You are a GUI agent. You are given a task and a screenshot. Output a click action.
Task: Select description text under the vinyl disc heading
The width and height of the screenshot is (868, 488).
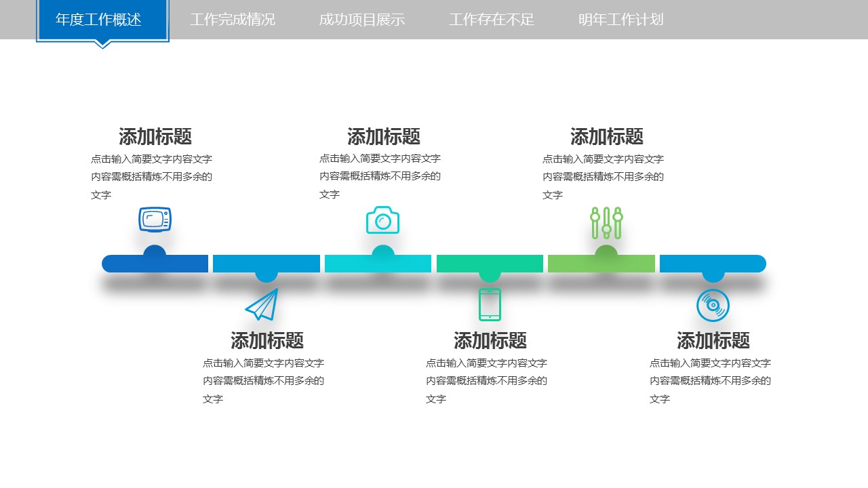(710, 381)
